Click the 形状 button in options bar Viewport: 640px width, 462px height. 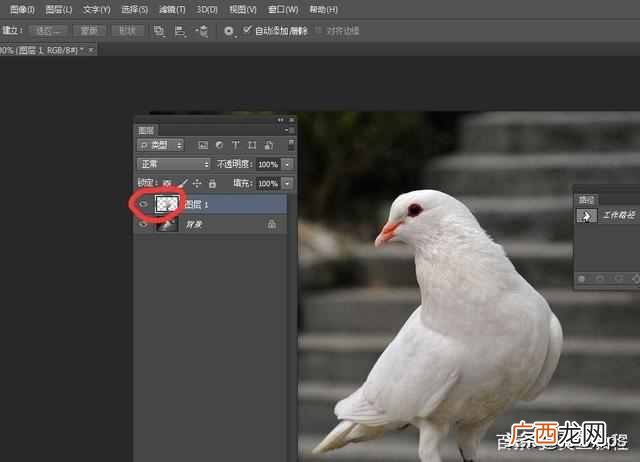point(127,31)
